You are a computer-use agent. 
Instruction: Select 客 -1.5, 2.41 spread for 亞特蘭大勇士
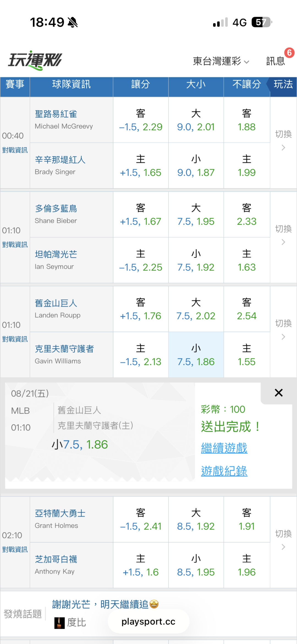(141, 519)
